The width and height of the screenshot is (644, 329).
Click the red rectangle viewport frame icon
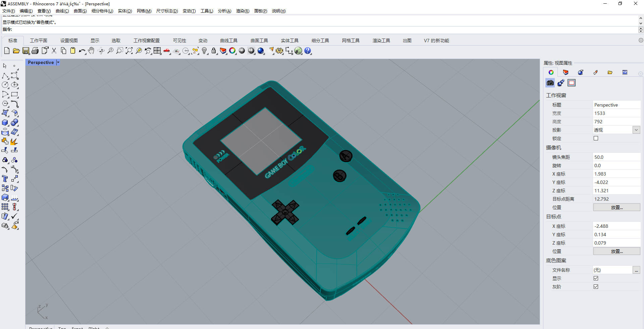click(x=572, y=83)
